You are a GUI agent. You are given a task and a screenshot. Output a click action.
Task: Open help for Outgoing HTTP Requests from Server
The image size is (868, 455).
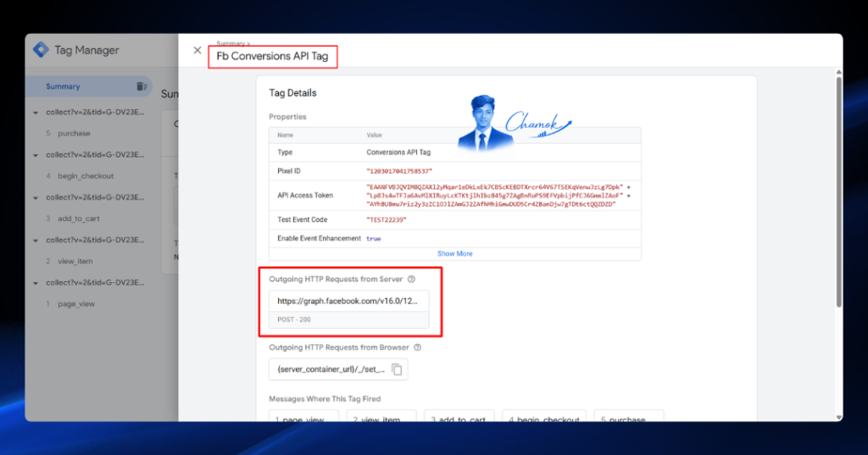pos(411,279)
